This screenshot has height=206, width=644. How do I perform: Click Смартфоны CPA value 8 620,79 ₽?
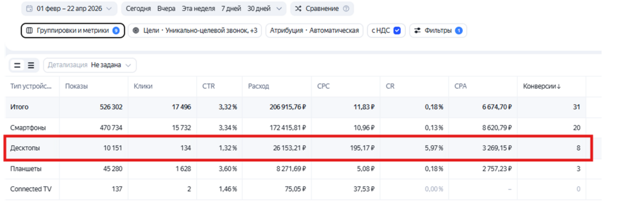pos(497,128)
